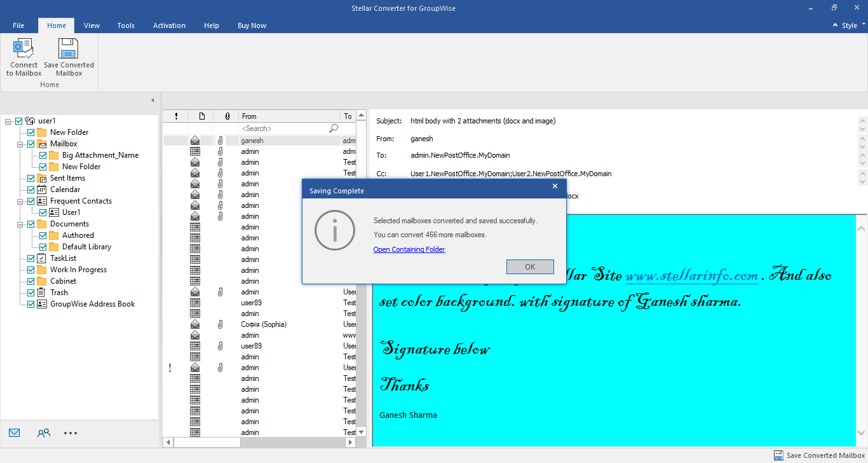868x463 pixels.
Task: Switch to mail view icon in bottom bar
Action: pyautogui.click(x=15, y=433)
